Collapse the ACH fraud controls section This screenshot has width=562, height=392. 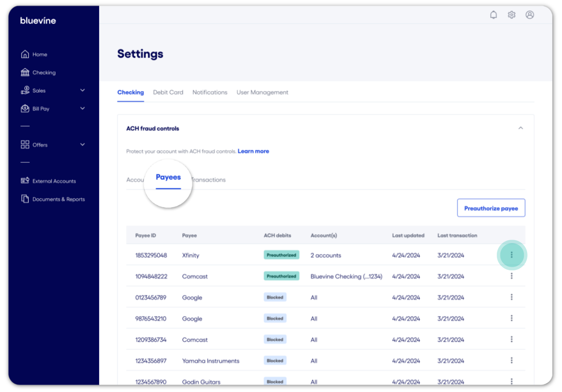[521, 128]
